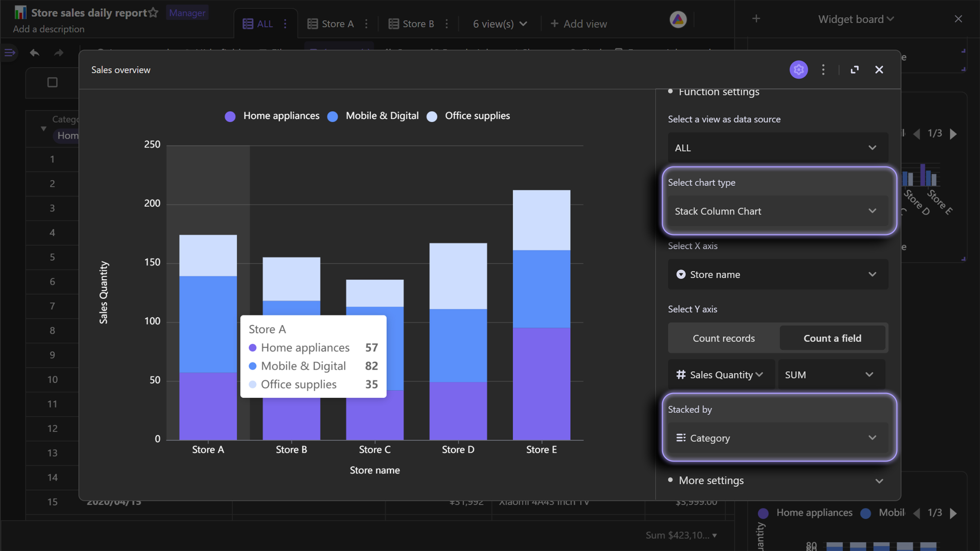Image resolution: width=980 pixels, height=551 pixels.
Task: Open the SUM aggregation dropdown
Action: coord(832,374)
